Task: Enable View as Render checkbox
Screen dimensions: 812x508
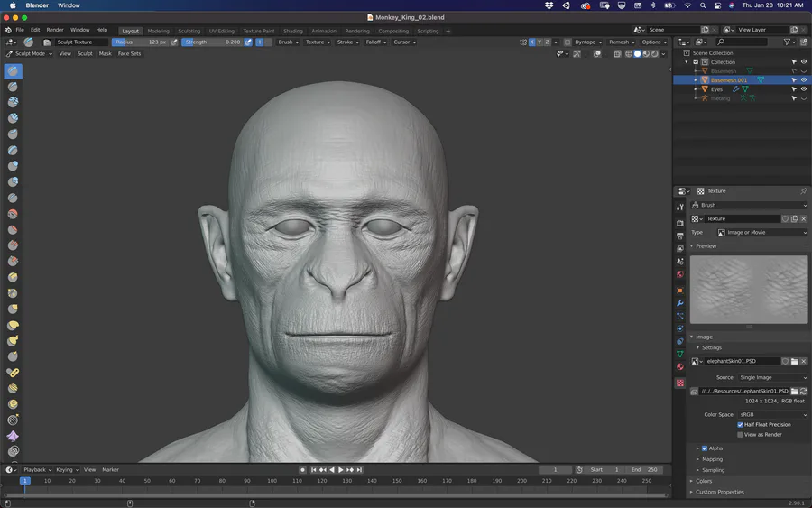Action: [x=740, y=435]
